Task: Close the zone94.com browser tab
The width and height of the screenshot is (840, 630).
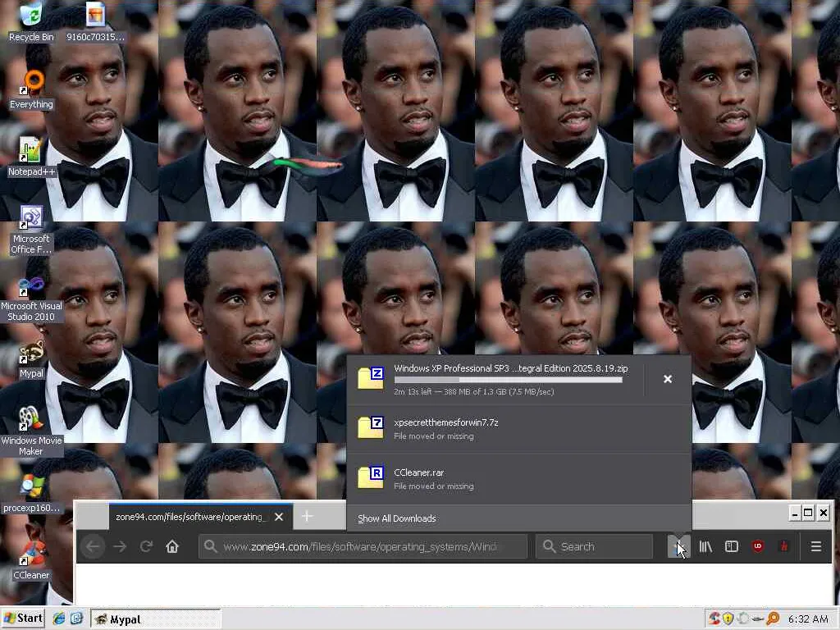Action: coord(279,517)
